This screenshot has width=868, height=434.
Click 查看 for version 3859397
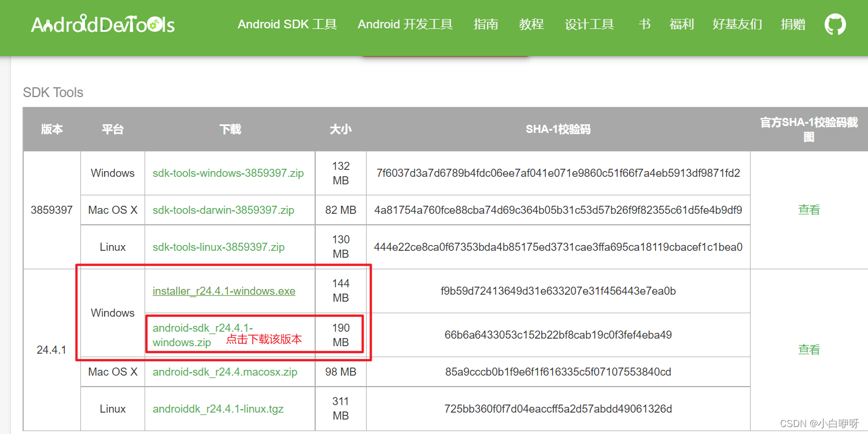pyautogui.click(x=809, y=210)
